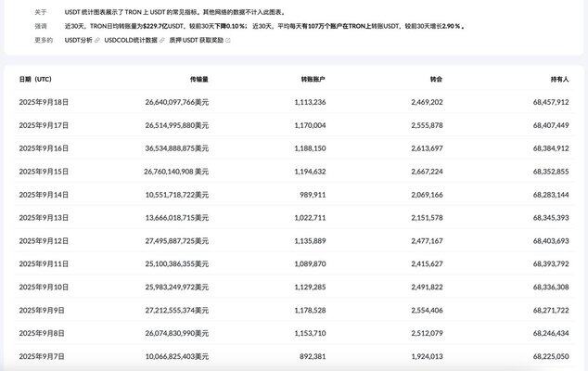Open the USDCOLD统计数据 link
588x371 pixels.
(x=131, y=40)
